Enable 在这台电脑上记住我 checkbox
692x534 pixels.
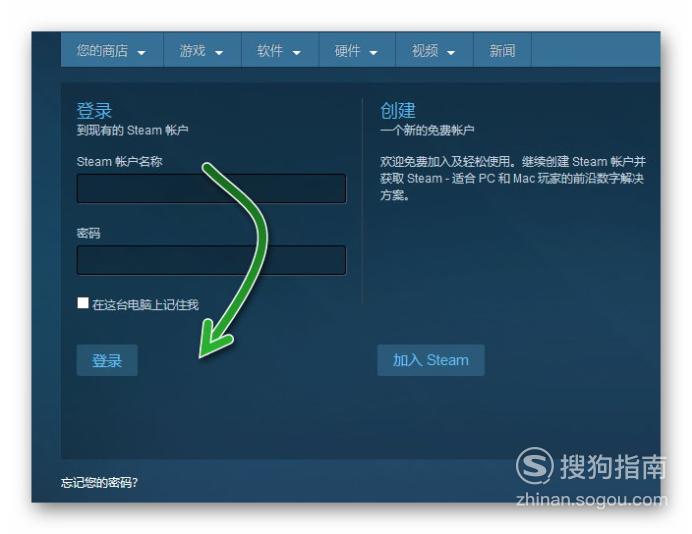(x=83, y=303)
